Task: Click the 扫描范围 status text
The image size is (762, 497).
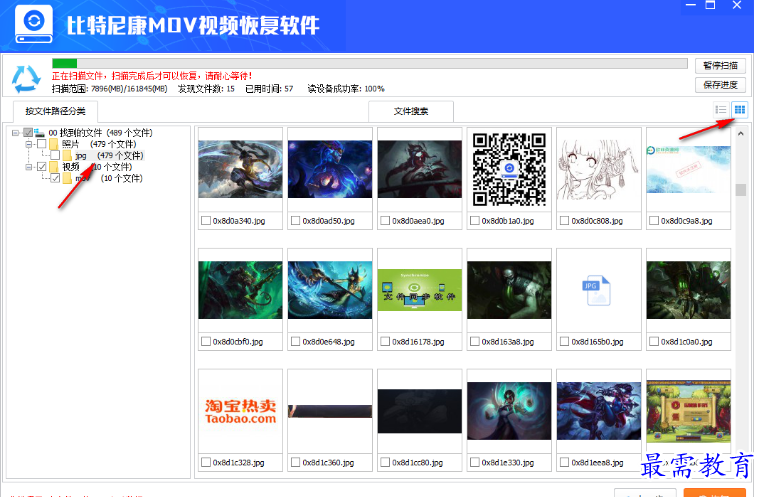Action: coord(109,88)
